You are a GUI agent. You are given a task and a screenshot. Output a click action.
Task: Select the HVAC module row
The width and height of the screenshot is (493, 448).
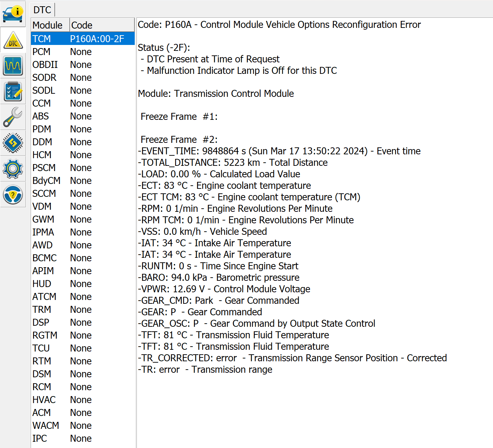click(x=83, y=400)
